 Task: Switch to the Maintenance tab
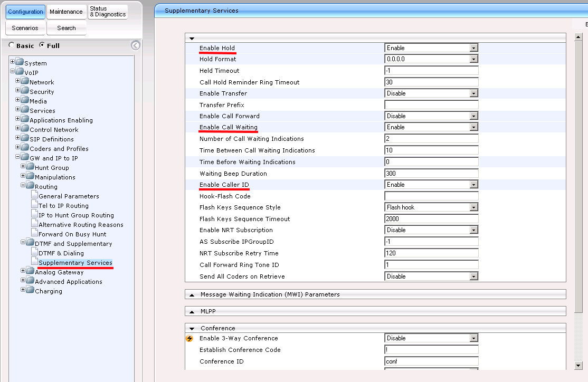point(66,12)
